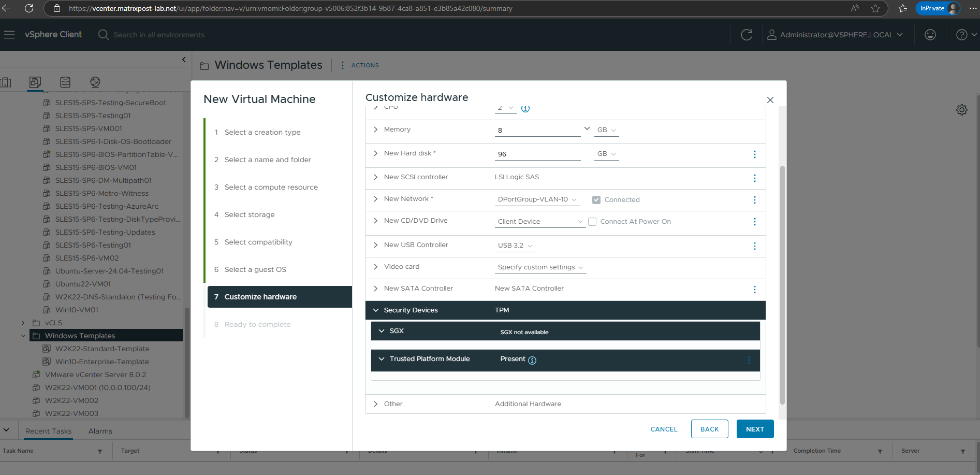Expand the Video card row
Image resolution: width=980 pixels, height=475 pixels.
pos(376,267)
